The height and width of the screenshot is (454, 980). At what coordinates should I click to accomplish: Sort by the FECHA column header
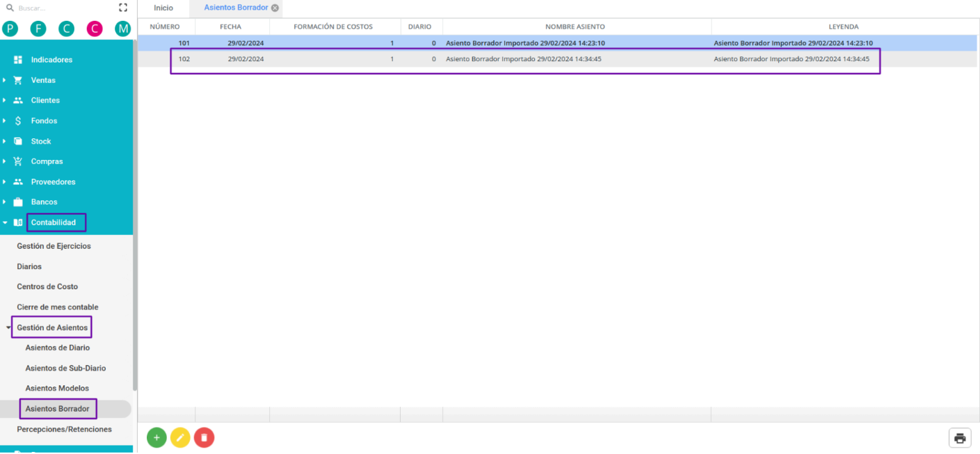(x=230, y=26)
